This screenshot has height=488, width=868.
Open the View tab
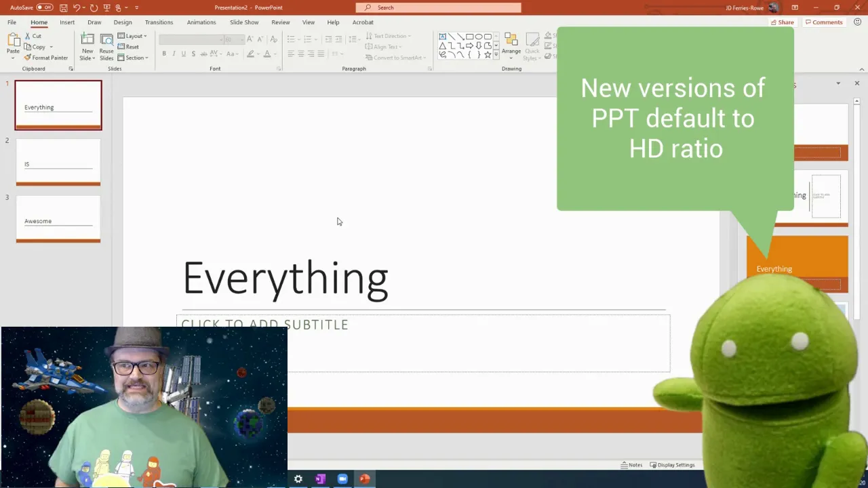click(x=309, y=22)
